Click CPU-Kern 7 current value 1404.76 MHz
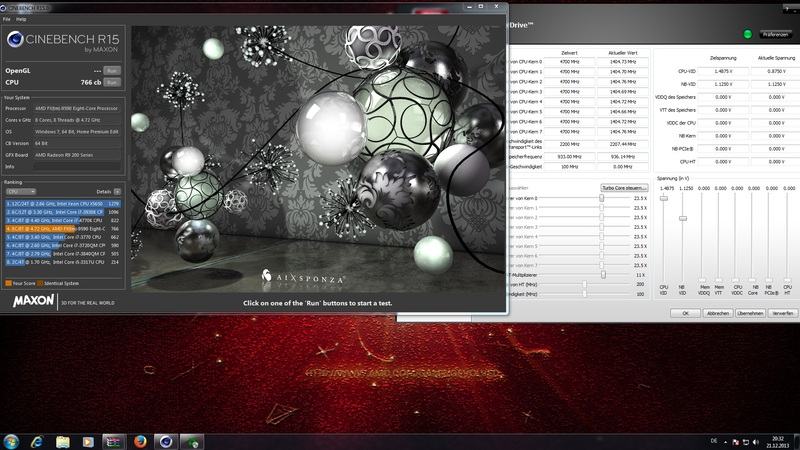 tap(623, 132)
